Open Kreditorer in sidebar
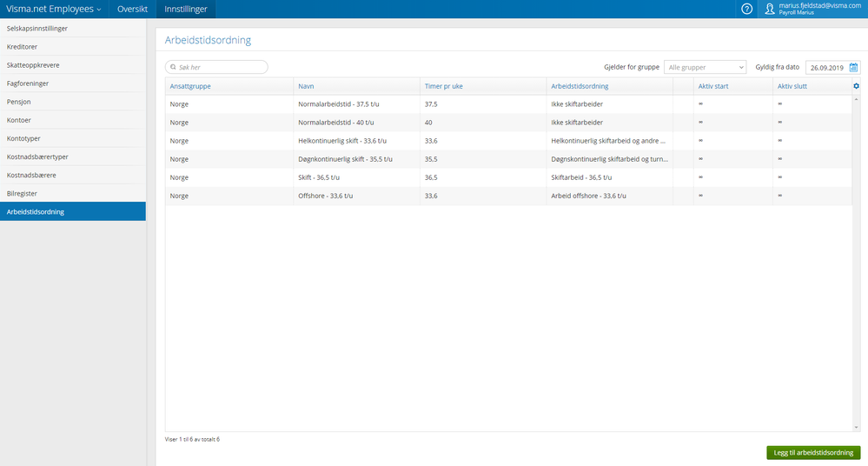The image size is (868, 466). (x=72, y=47)
